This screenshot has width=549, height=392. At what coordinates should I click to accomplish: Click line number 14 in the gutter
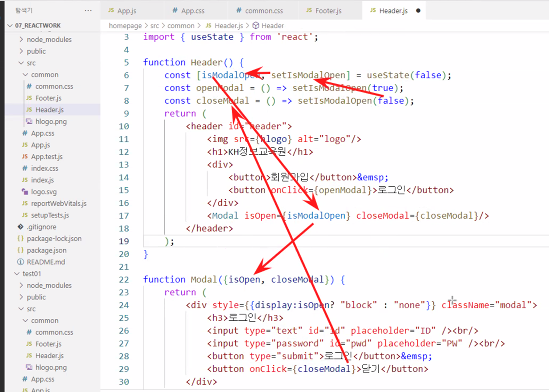point(124,177)
